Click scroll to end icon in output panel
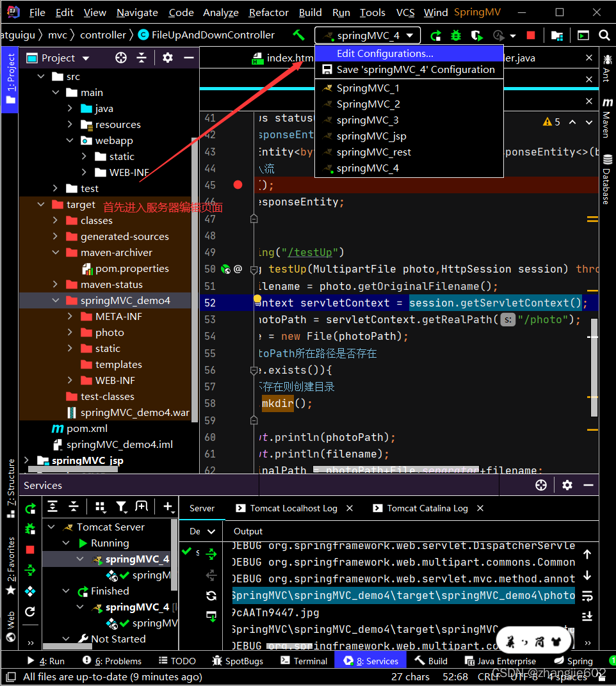This screenshot has height=686, width=616. pyautogui.click(x=587, y=616)
